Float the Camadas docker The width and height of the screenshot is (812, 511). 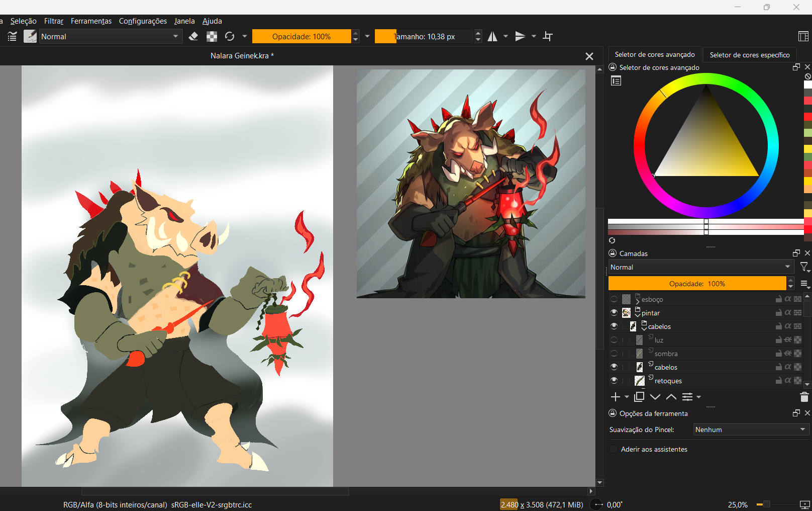tap(796, 253)
